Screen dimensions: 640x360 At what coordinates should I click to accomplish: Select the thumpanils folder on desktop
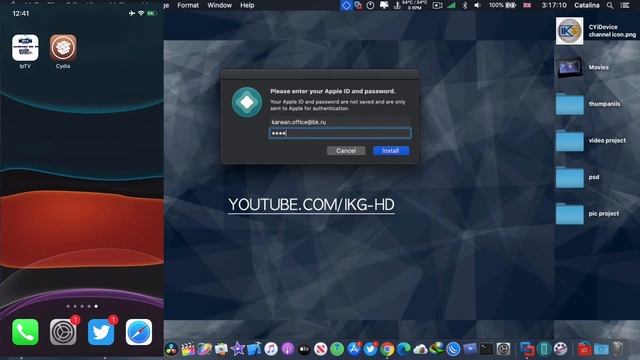(569, 104)
